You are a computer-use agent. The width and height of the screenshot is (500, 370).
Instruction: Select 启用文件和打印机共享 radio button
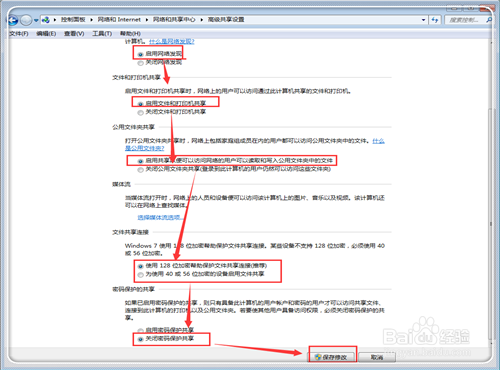click(141, 104)
